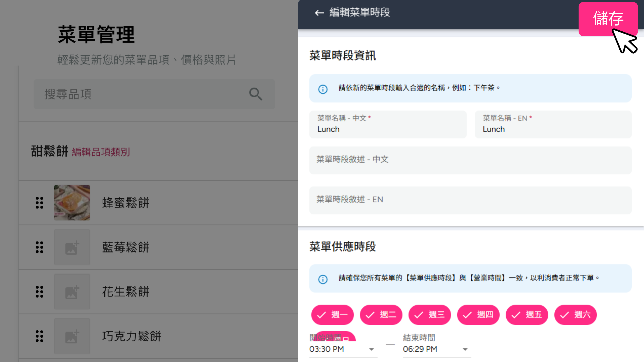Toggle the 週五 day chip
This screenshot has height=362, width=644.
tap(527, 314)
